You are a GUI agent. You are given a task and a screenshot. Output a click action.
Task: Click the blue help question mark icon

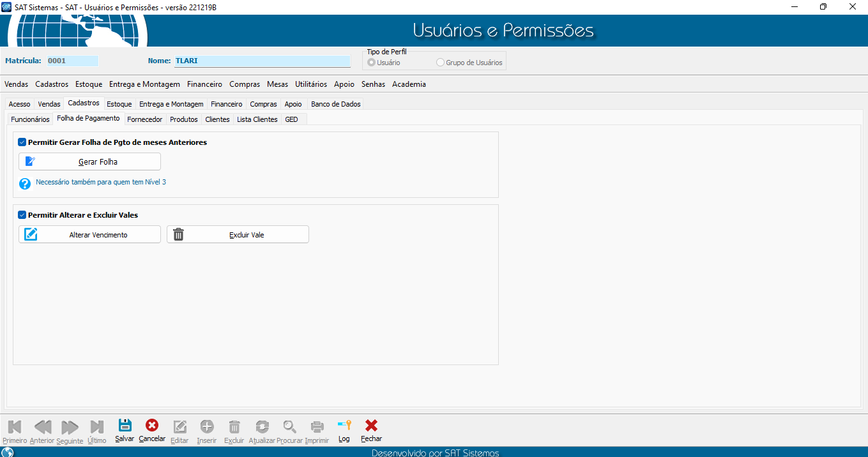point(25,183)
